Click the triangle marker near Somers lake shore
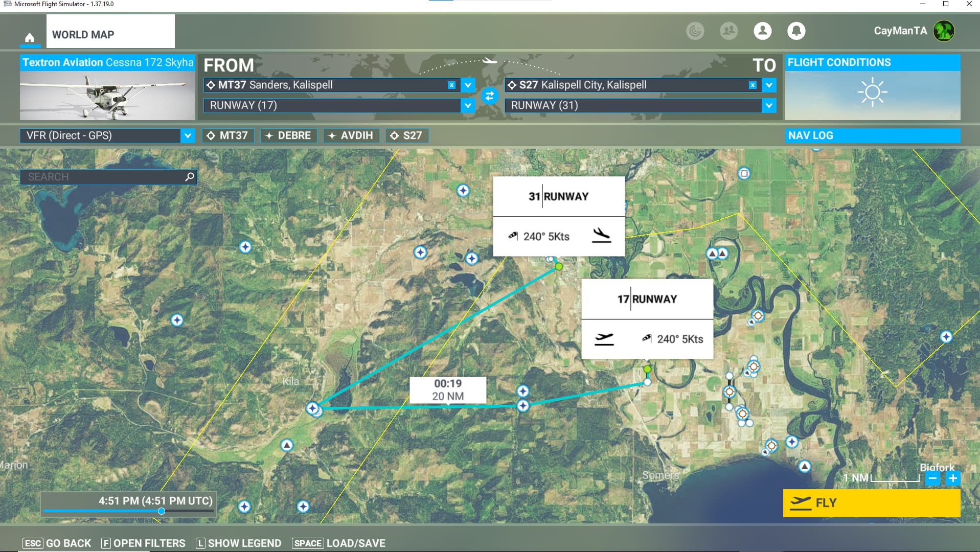 [805, 466]
